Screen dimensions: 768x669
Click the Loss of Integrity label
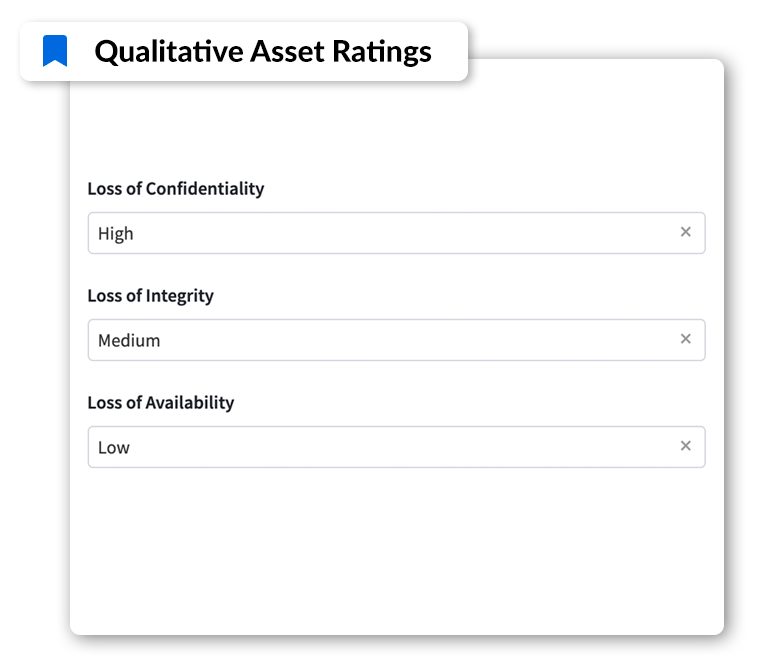(x=150, y=296)
